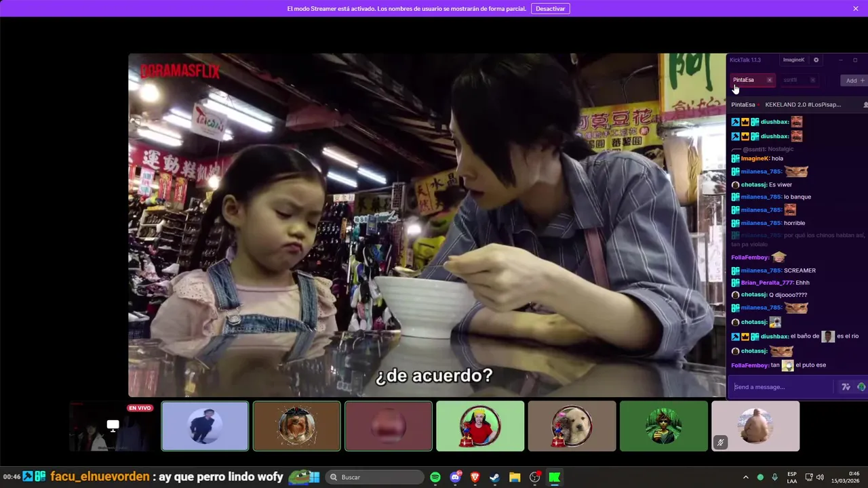Click emote in FollaFemboy's 'tan' message

pos(787,365)
